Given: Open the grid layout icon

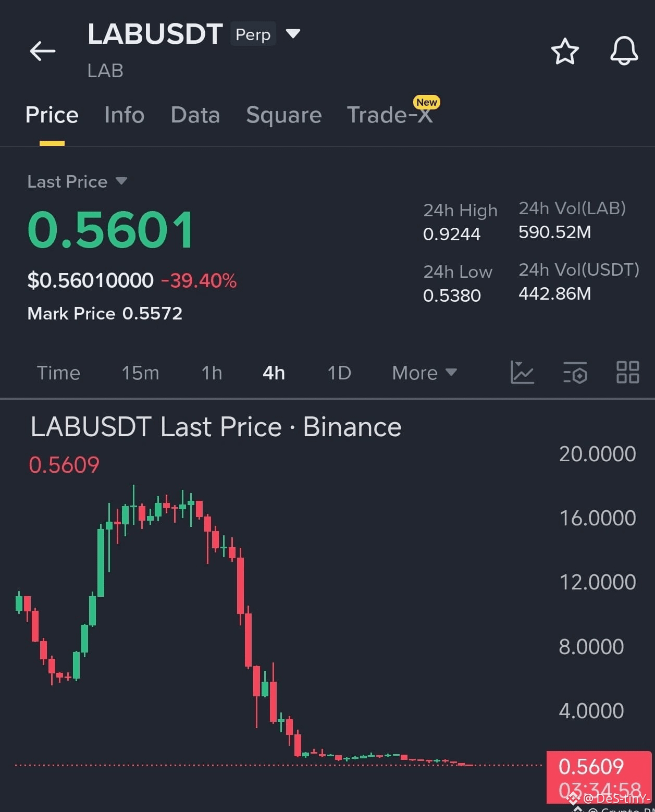Looking at the screenshot, I should click(x=627, y=372).
